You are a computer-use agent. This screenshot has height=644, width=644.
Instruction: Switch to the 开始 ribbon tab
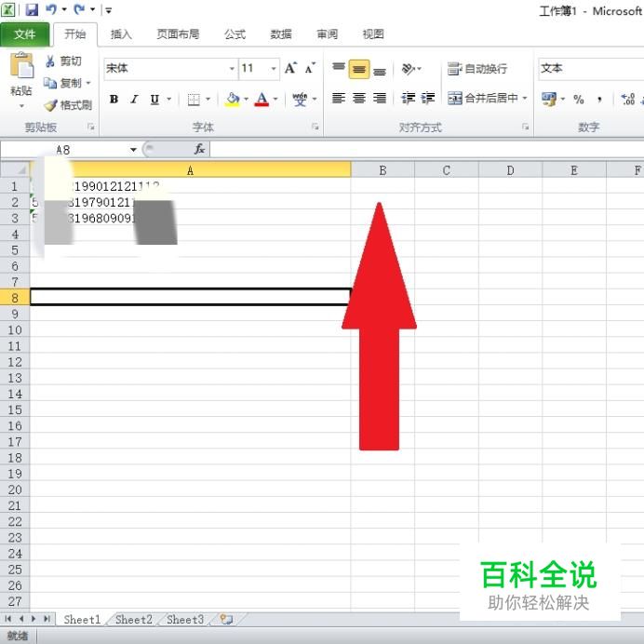pyautogui.click(x=75, y=34)
